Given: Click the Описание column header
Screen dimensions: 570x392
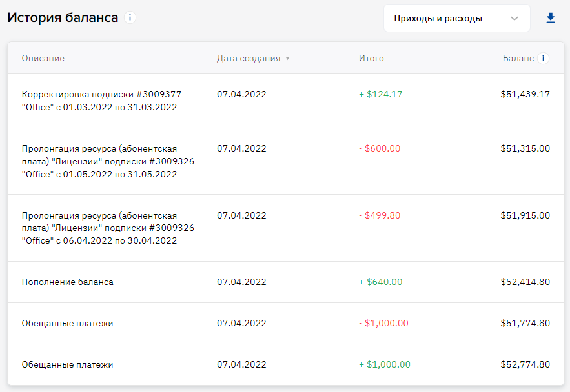Looking at the screenshot, I should click(43, 59).
